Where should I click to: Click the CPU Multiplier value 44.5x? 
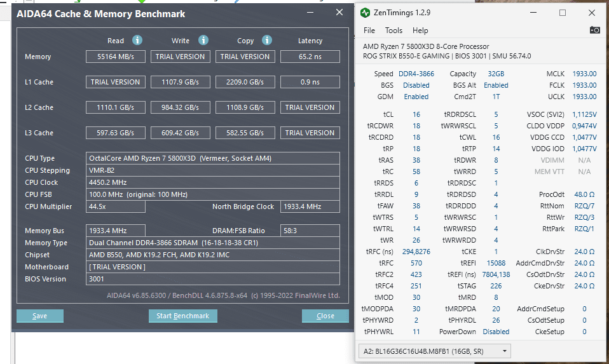coord(115,206)
